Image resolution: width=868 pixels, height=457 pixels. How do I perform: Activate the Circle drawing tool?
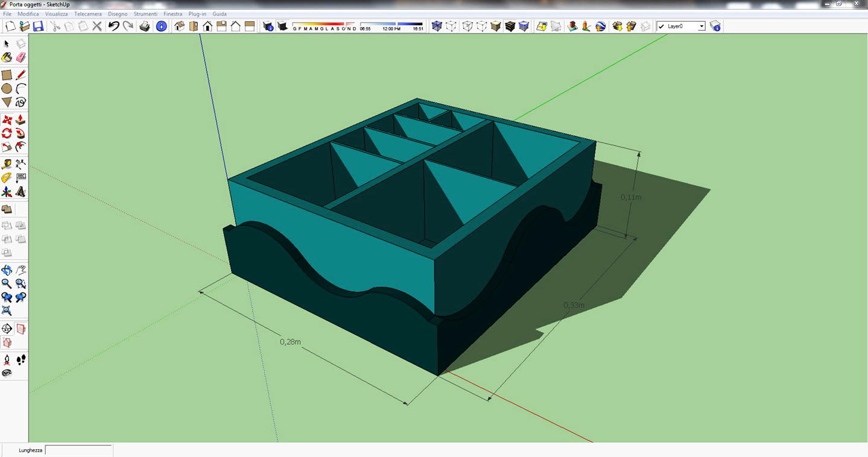click(x=7, y=89)
